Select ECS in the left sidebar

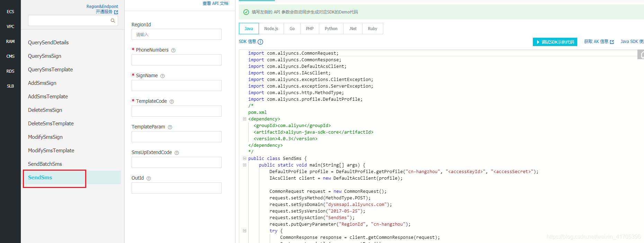tap(10, 12)
